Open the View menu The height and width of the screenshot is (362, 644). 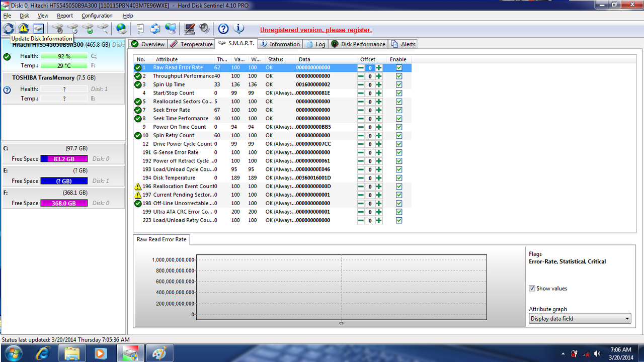coord(43,16)
